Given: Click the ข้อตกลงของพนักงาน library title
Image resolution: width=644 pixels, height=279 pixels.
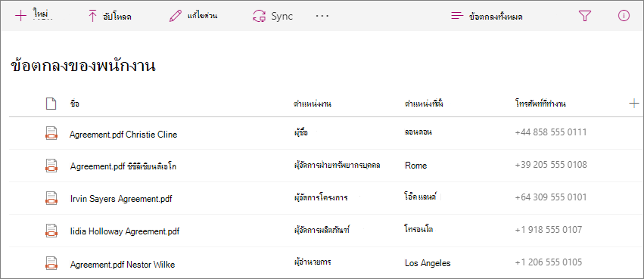Looking at the screenshot, I should click(83, 66).
